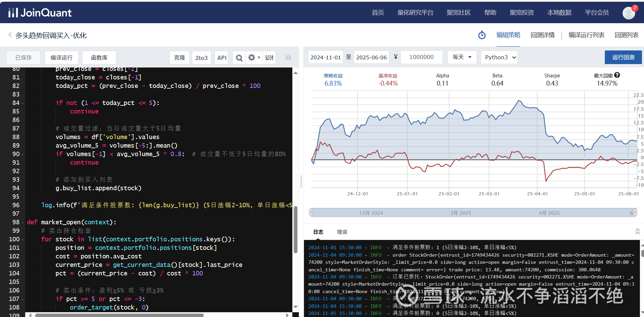
Task: Click the backtest timer stopwatch icon
Action: click(482, 35)
